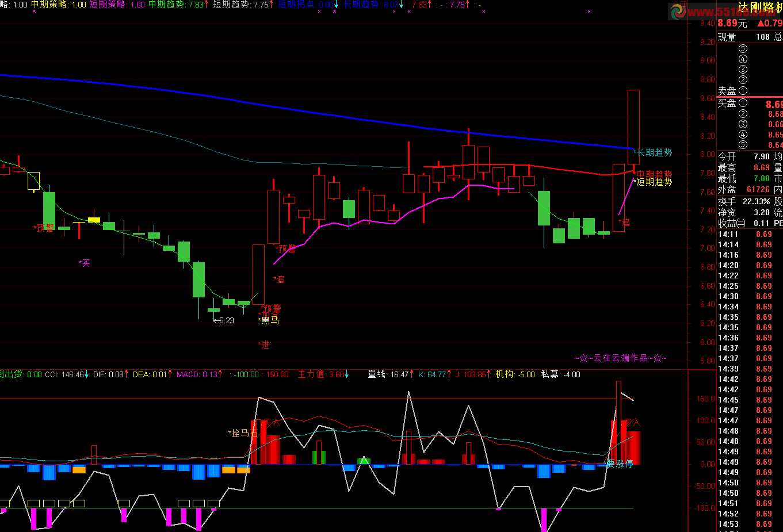This screenshot has width=783, height=532.
Task: Select the DIF 0.08 indicator value
Action: [x=110, y=374]
